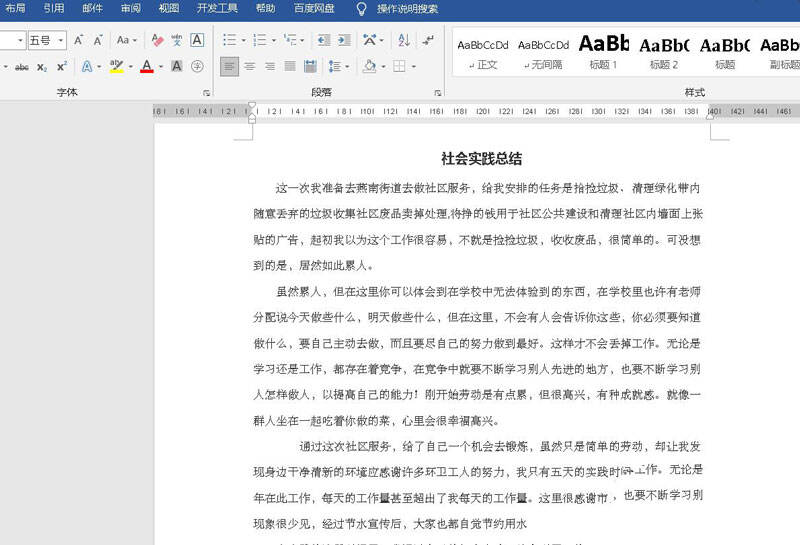Screen dimensions: 800x545
Task: Click the increase font size icon
Action: pyautogui.click(x=81, y=40)
